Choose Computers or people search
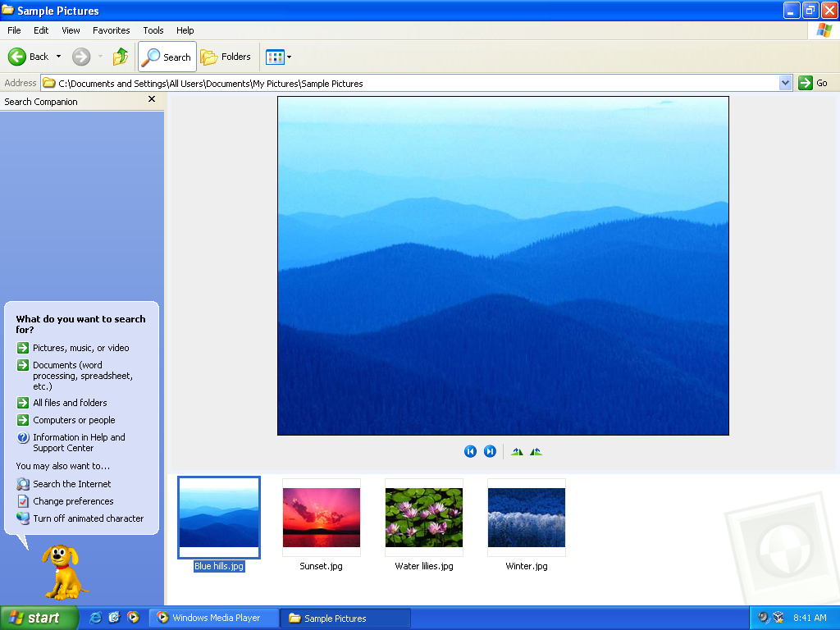This screenshot has height=630, width=840. coord(74,420)
